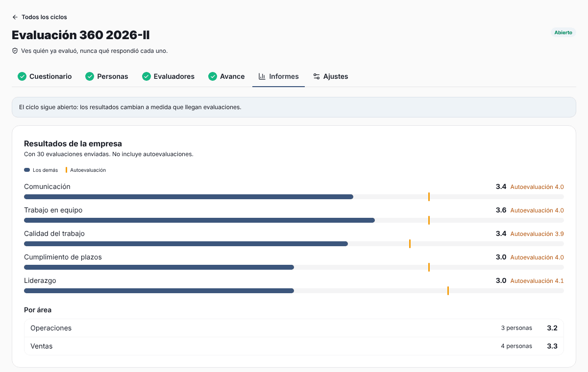Click the Trabajo en equipo score bar
This screenshot has height=372, width=588.
pyautogui.click(x=294, y=220)
